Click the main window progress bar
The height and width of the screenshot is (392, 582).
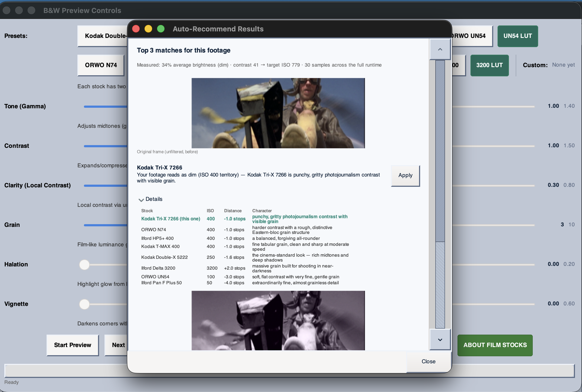point(289,371)
